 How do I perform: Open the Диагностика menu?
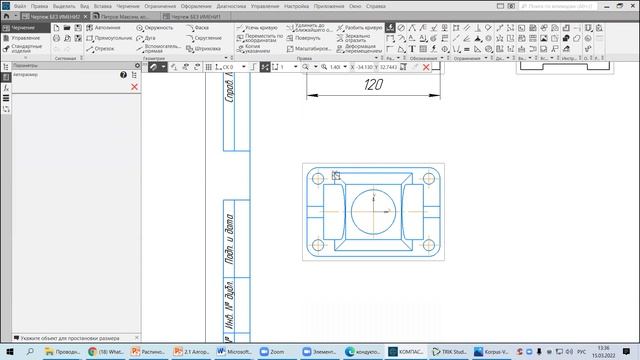pos(231,6)
